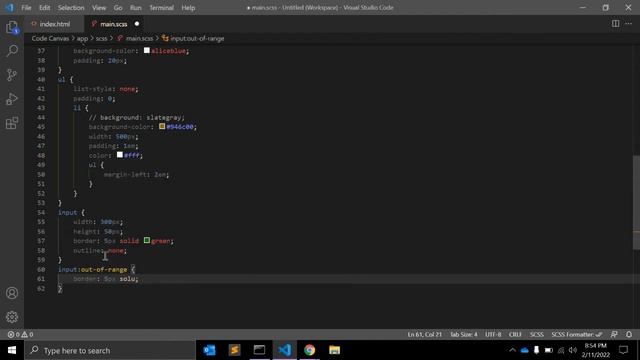The height and width of the screenshot is (360, 640).
Task: Split the editor to the right
Action: 615,24
